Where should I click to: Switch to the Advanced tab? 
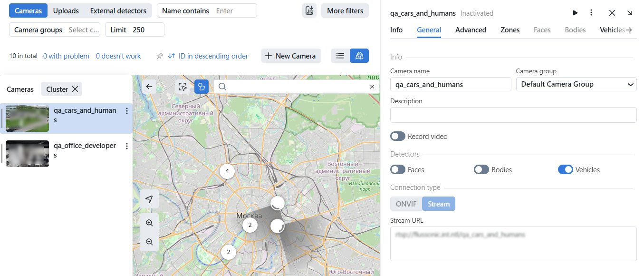[x=471, y=30]
